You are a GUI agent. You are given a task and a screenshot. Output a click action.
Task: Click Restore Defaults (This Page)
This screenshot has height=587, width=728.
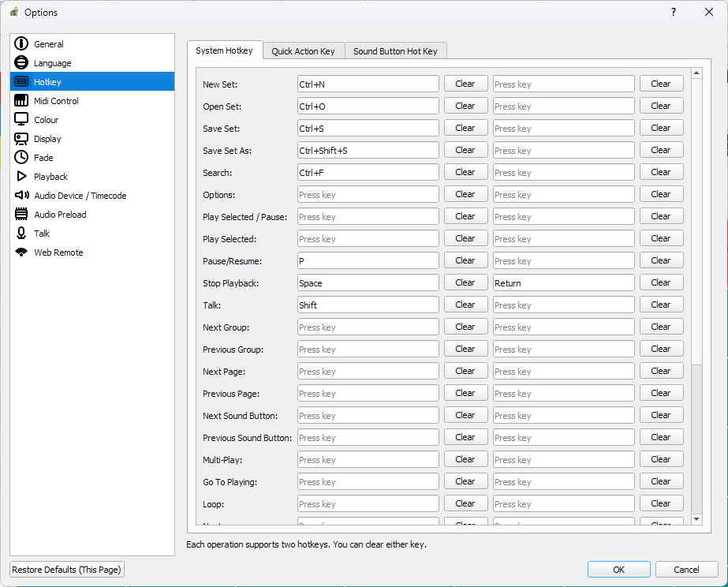[66, 569]
